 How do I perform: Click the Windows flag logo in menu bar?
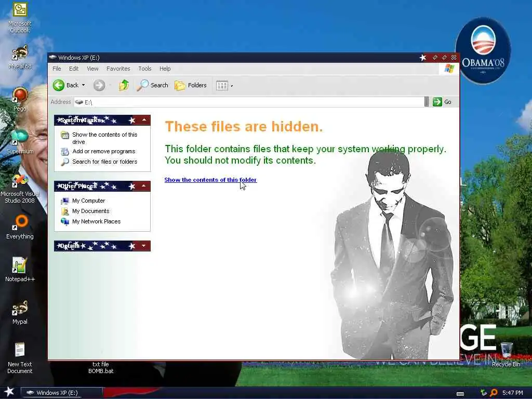pyautogui.click(x=449, y=69)
